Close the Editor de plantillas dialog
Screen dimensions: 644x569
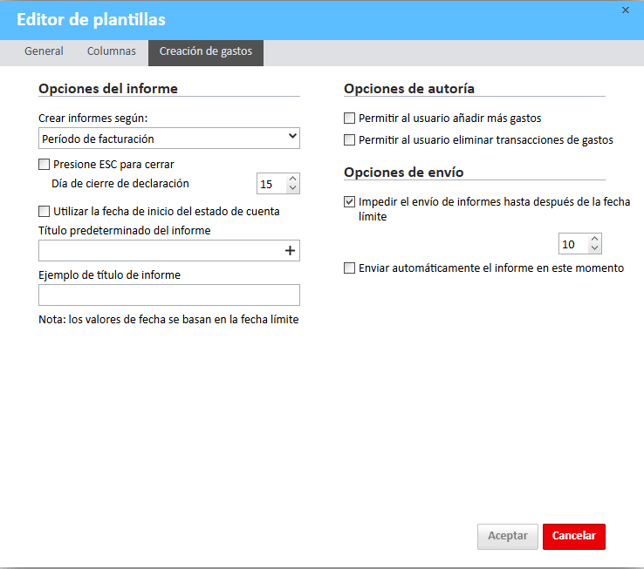(x=625, y=10)
